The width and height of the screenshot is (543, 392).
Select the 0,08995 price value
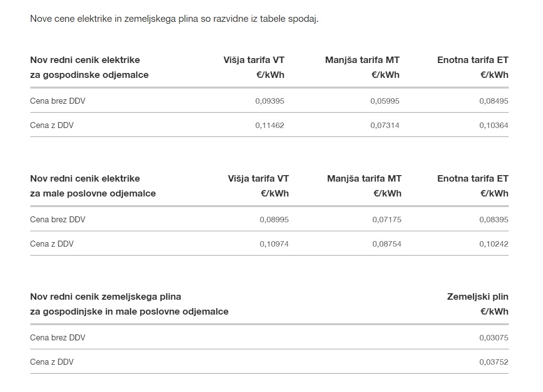[x=274, y=219]
